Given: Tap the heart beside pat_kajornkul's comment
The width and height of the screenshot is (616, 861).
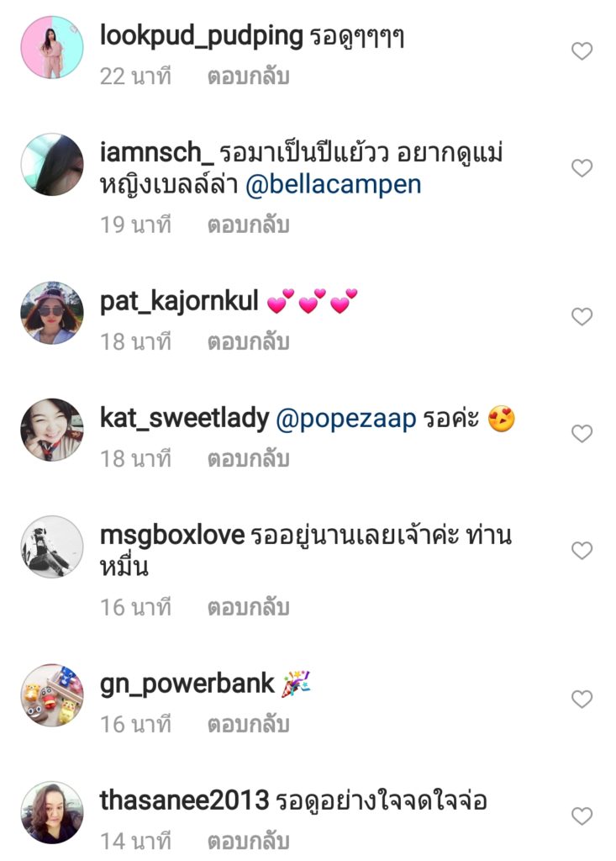Looking at the screenshot, I should [x=582, y=316].
